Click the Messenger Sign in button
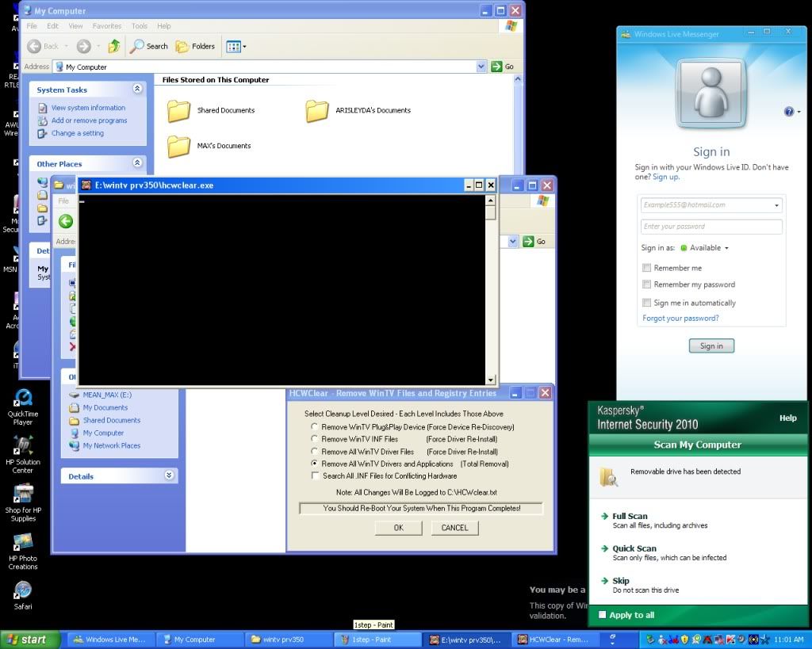The width and height of the screenshot is (812, 649). pyautogui.click(x=711, y=345)
